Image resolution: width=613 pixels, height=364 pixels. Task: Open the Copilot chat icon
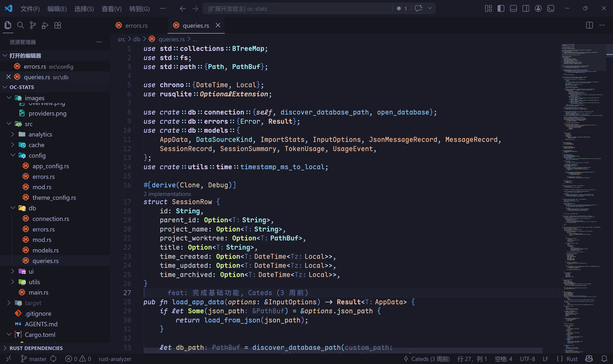(x=418, y=8)
